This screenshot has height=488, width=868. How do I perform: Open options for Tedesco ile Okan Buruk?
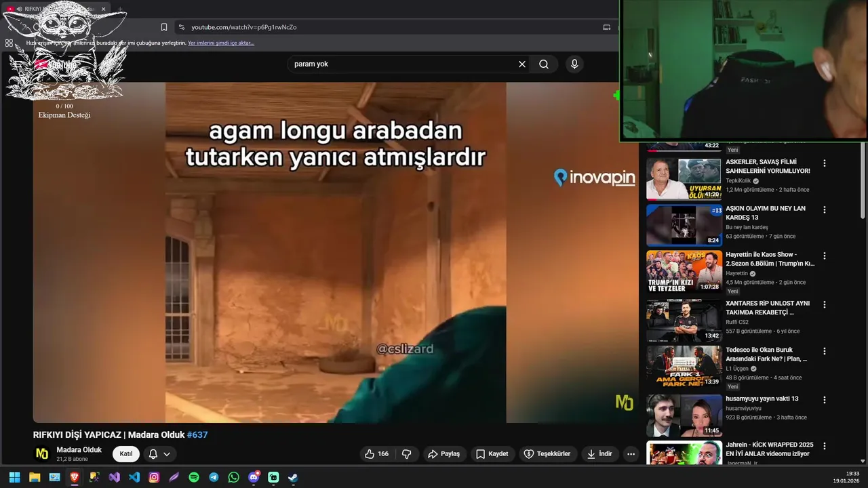point(825,351)
